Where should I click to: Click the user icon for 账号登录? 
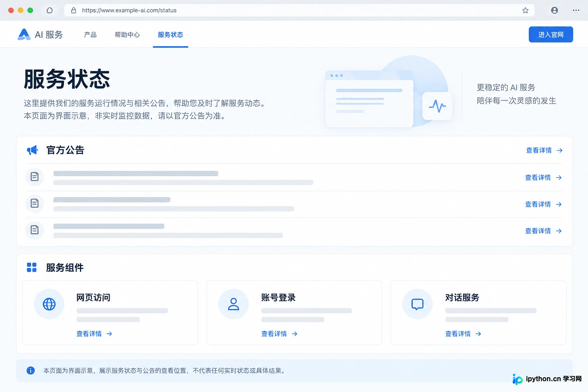(234, 304)
